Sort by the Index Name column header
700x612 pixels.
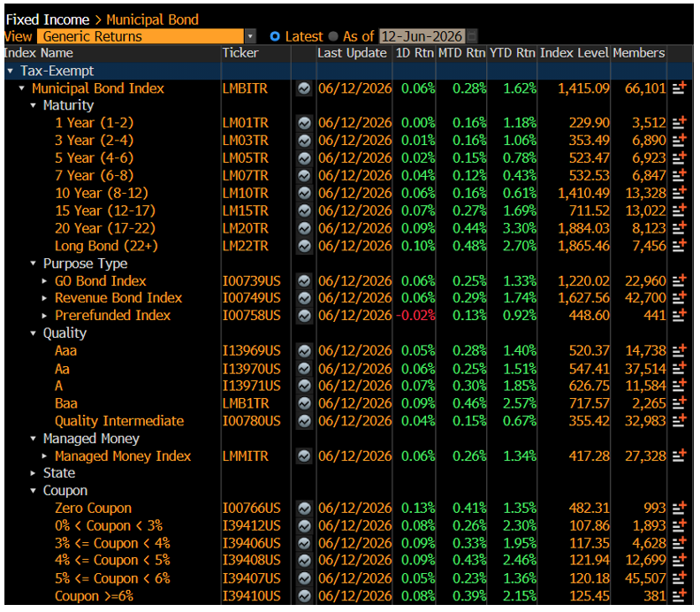pos(38,53)
